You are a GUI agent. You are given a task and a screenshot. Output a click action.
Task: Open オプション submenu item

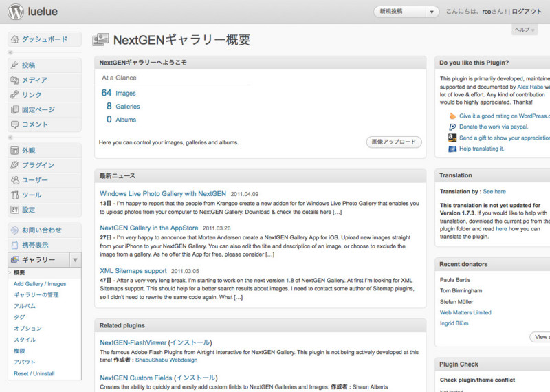tap(27, 329)
